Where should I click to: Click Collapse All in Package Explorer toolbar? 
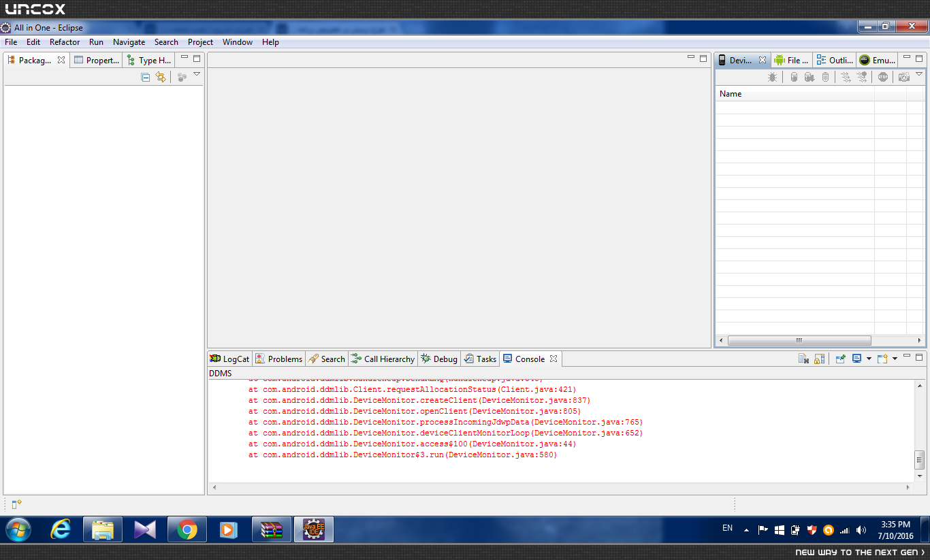[x=145, y=77]
